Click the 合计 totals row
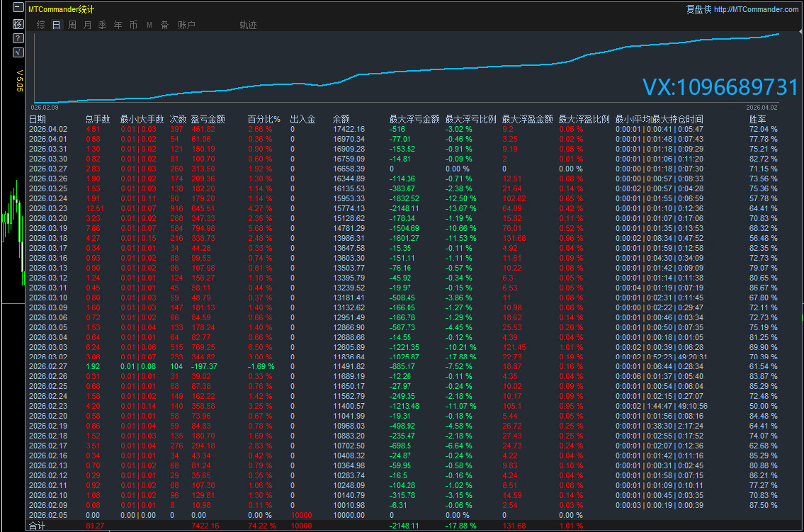 [x=37, y=526]
